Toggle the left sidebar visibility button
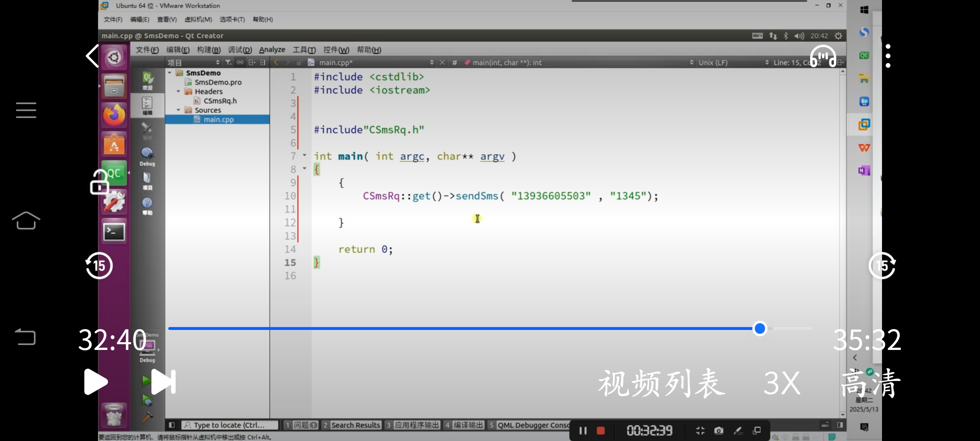 (172, 425)
